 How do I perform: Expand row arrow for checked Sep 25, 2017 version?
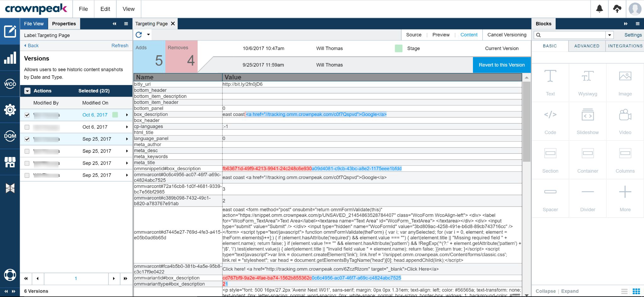[x=127, y=139]
